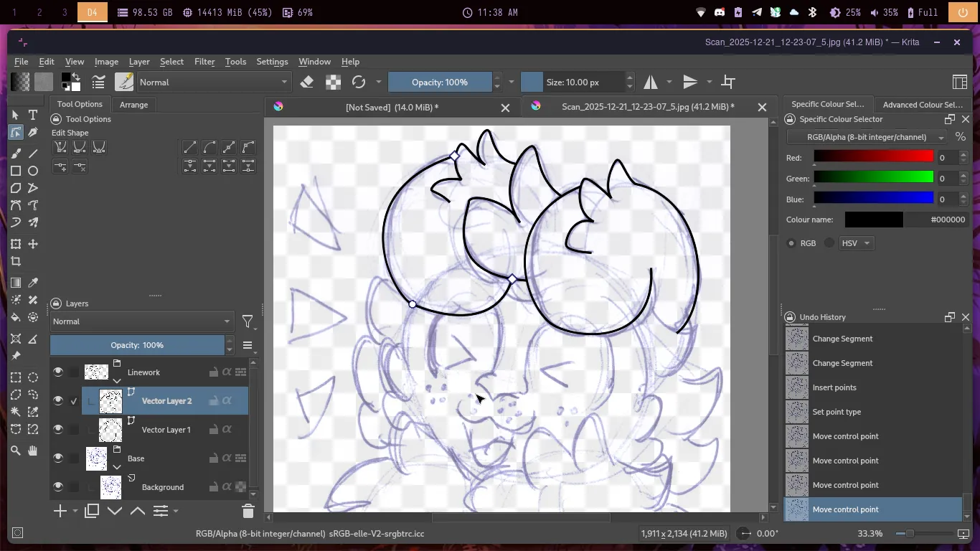Click the Red colour channel slider
The width and height of the screenshot is (980, 551).
click(873, 157)
